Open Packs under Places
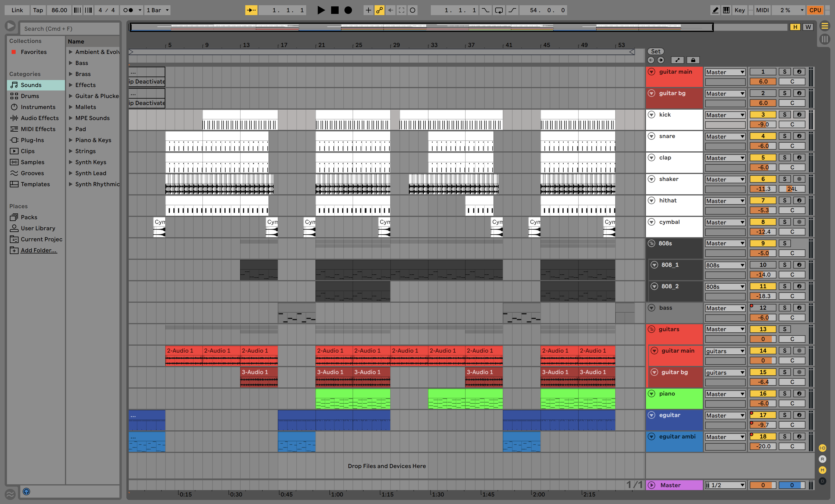This screenshot has width=835, height=504. click(x=36, y=217)
